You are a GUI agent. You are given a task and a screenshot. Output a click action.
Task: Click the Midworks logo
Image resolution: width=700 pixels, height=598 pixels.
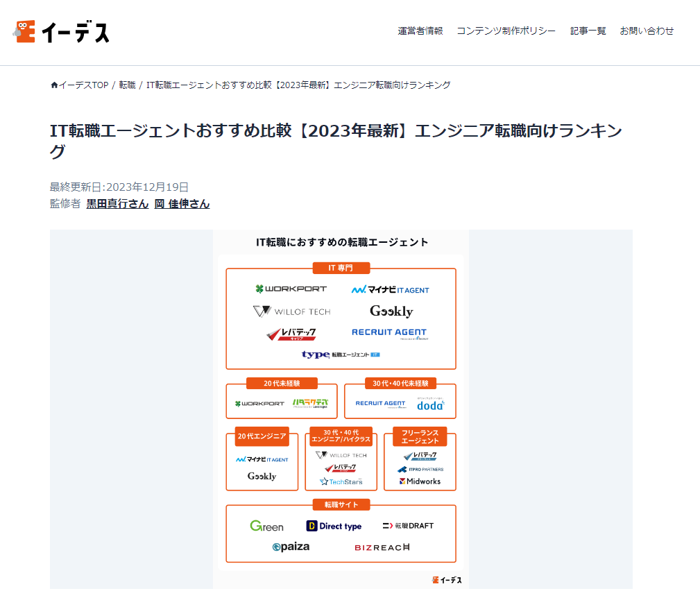coord(420,481)
